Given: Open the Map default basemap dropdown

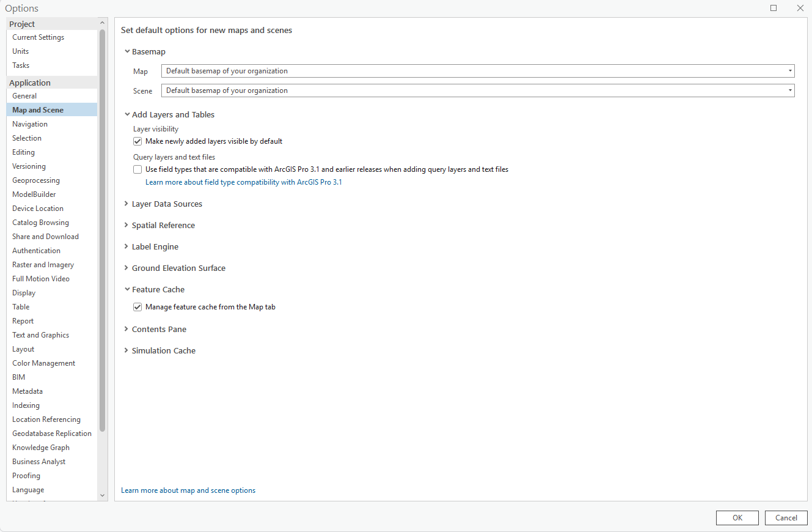Looking at the screenshot, I should tap(789, 70).
